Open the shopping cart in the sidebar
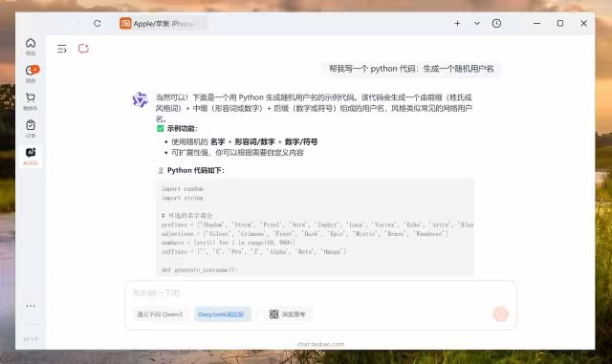Image resolution: width=612 pixels, height=364 pixels. [31, 101]
